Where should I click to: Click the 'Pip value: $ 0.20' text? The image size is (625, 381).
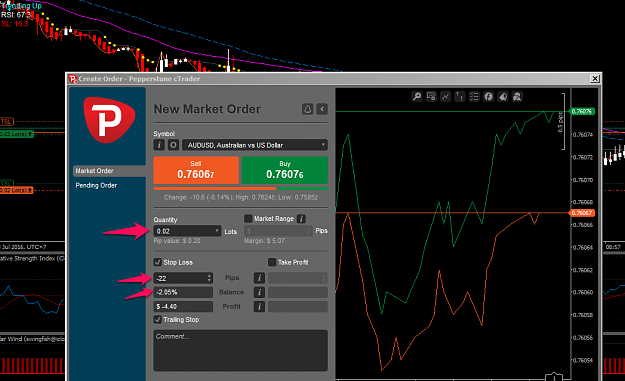[x=177, y=241]
